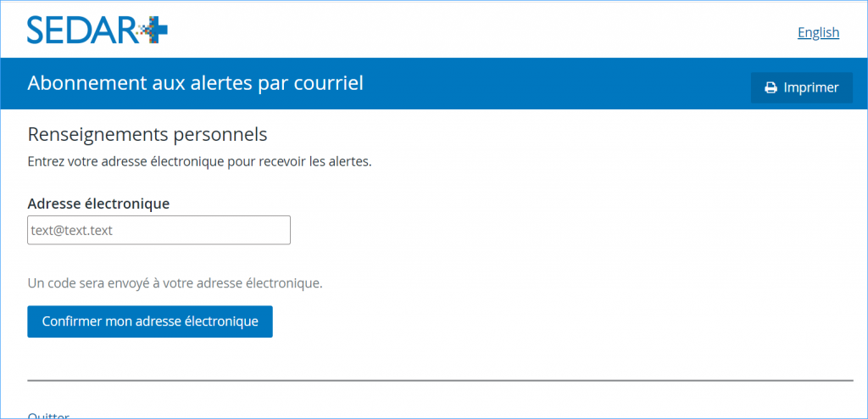Screen dimensions: 868x419
Task: Click the text@text.text placeholder text
Action: pos(72,230)
